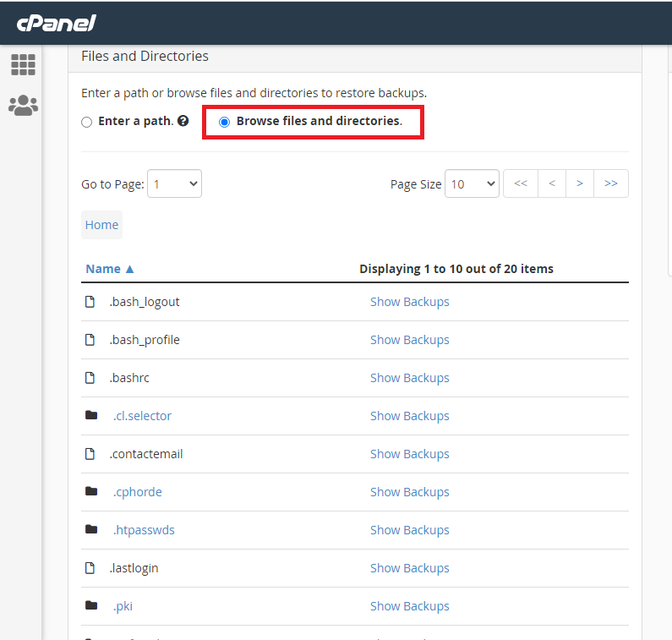The height and width of the screenshot is (640, 672).
Task: Click the .cl.selector folder icon
Action: pos(91,415)
